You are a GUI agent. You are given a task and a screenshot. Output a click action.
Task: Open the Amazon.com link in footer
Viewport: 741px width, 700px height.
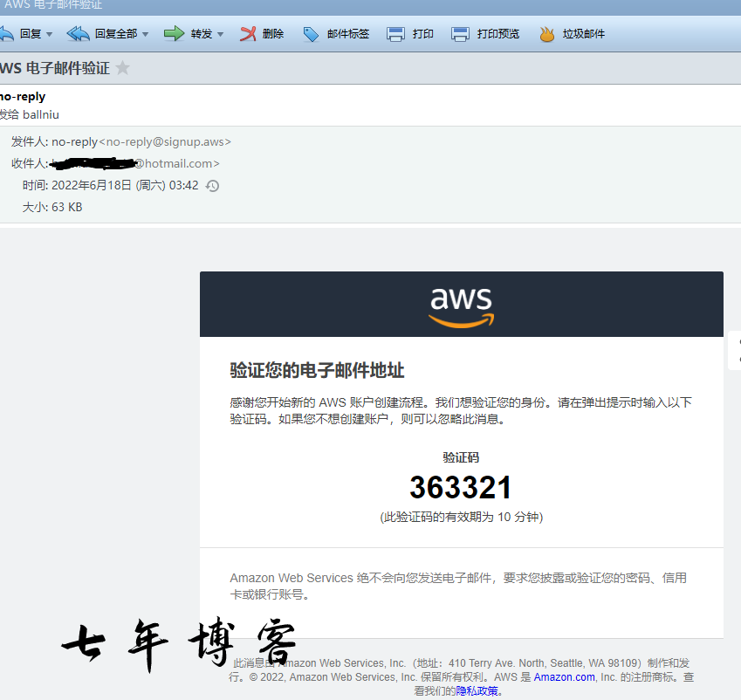[564, 676]
